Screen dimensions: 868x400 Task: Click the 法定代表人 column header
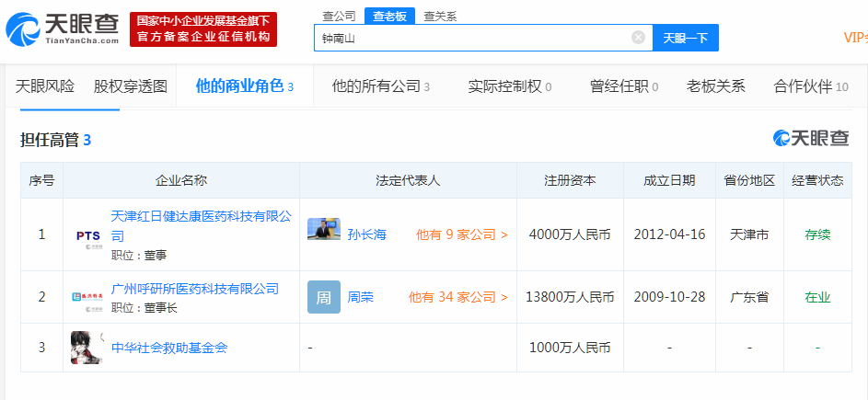click(x=408, y=180)
